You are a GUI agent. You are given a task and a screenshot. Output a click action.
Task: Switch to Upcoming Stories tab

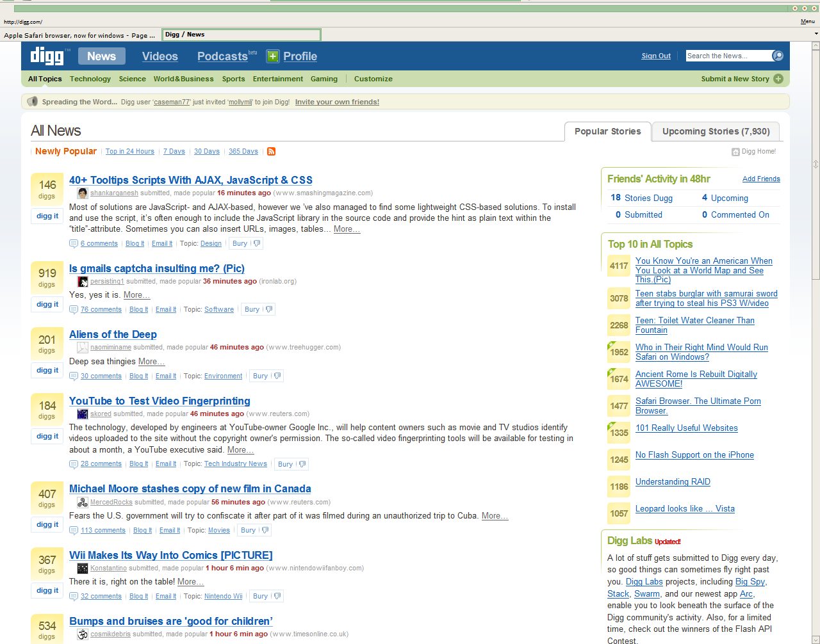coord(716,131)
